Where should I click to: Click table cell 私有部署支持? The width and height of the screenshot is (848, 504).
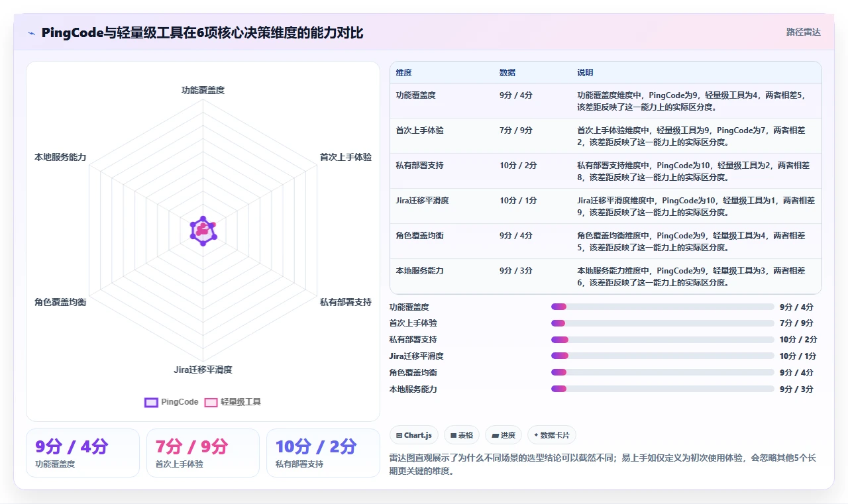(420, 166)
